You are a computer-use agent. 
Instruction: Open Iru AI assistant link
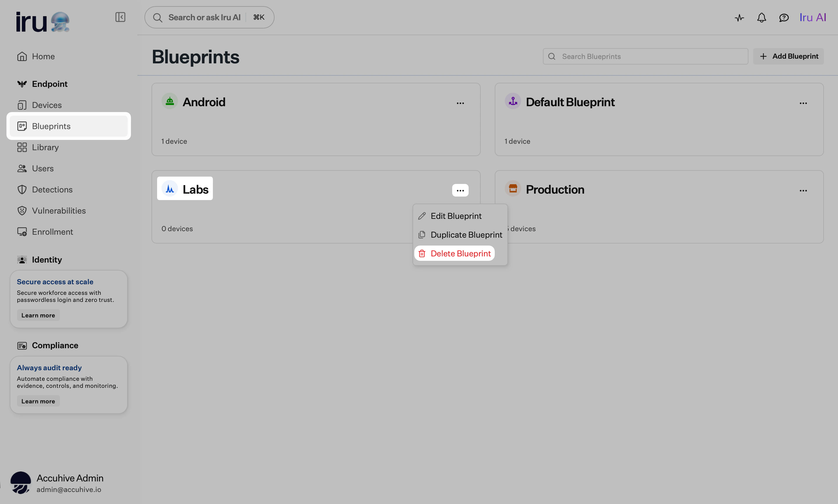[x=812, y=18]
